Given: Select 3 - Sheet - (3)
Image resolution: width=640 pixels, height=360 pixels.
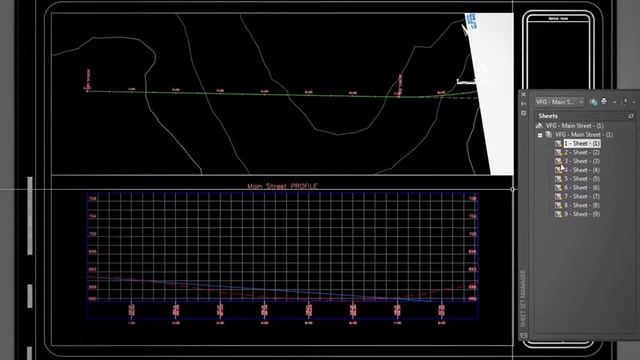Looking at the screenshot, I should (x=582, y=161).
